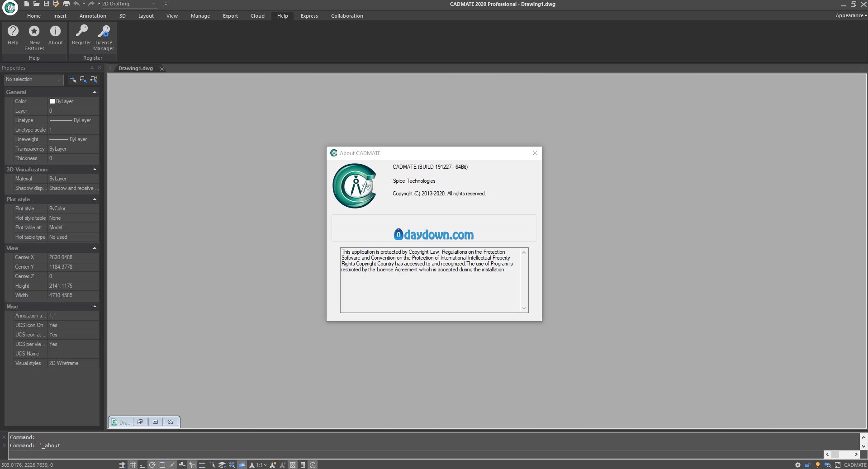Click the Undo arrow
Screen dimensions: 868x469
coord(76,4)
